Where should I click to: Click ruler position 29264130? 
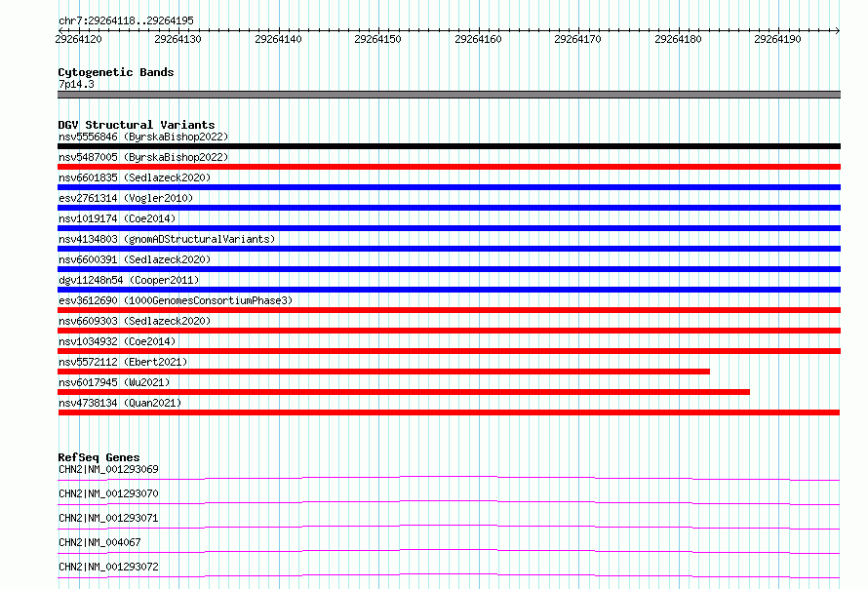click(178, 39)
